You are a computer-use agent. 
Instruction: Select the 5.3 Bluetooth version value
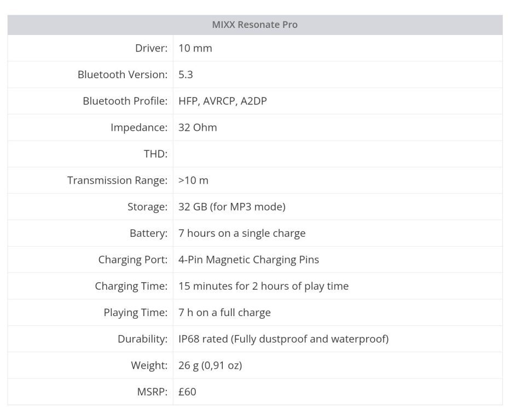(x=186, y=74)
